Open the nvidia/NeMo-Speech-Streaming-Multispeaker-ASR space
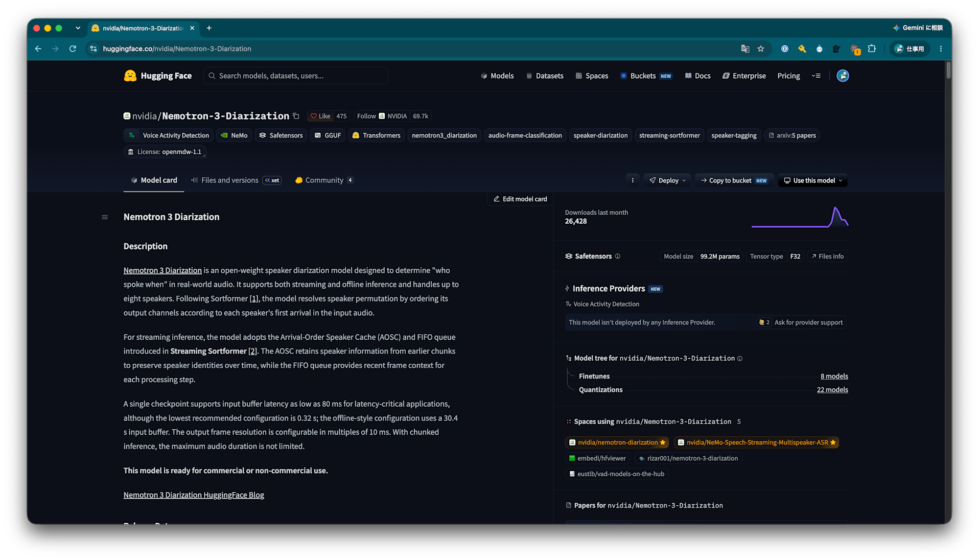 coord(756,443)
